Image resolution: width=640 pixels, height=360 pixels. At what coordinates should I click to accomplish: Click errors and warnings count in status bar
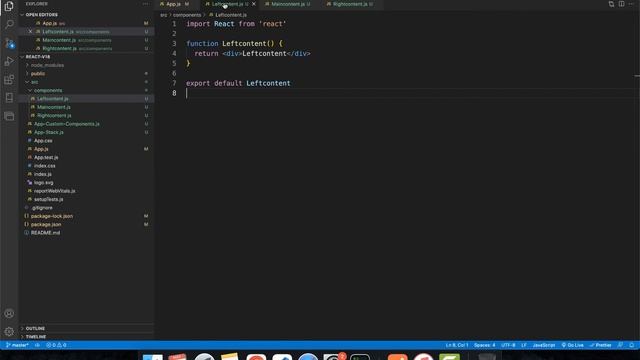point(56,345)
